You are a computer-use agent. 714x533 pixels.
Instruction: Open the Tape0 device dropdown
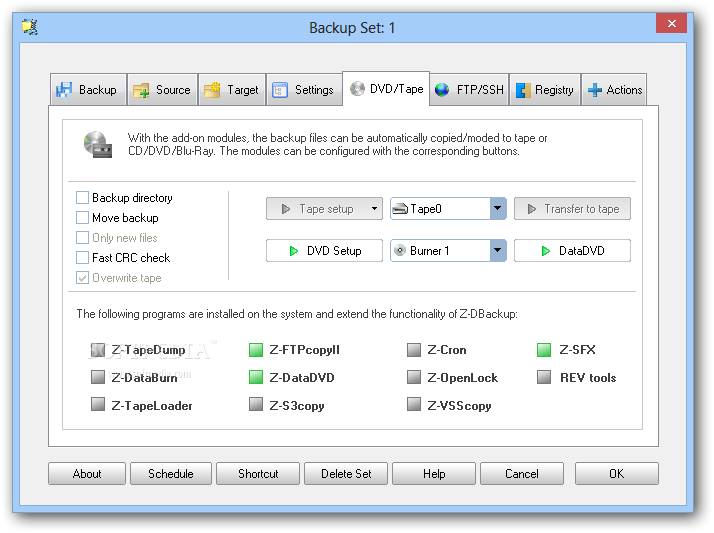498,209
